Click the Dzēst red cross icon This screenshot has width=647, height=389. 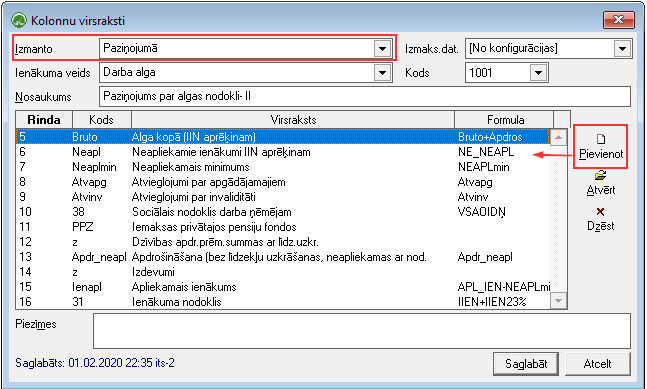tap(600, 212)
